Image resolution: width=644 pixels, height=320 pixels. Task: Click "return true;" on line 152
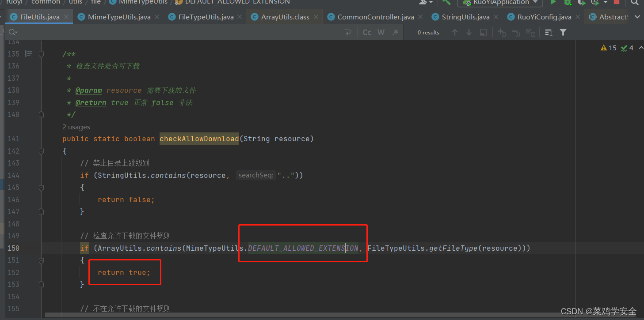(124, 272)
